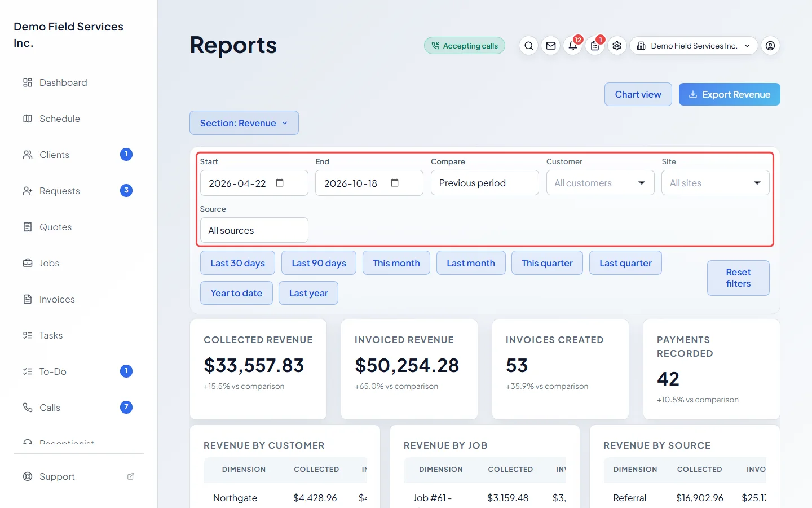This screenshot has width=812, height=508.
Task: Open the settings gear icon
Action: pyautogui.click(x=617, y=46)
